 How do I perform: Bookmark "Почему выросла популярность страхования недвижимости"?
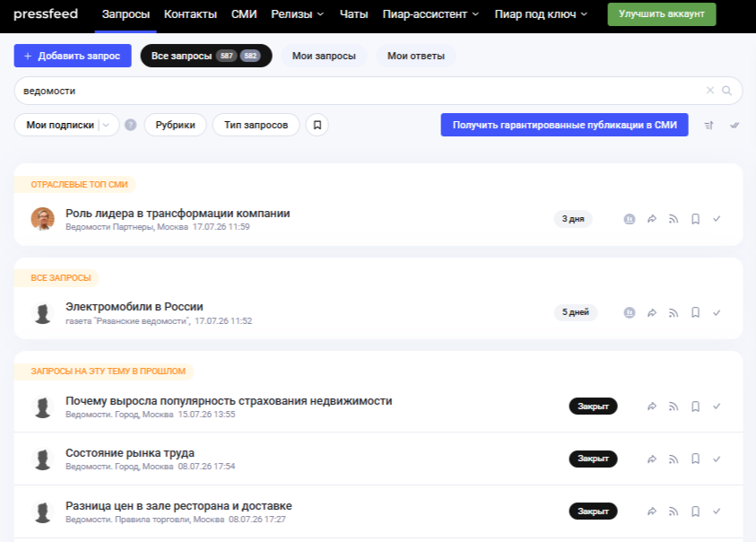coord(695,406)
